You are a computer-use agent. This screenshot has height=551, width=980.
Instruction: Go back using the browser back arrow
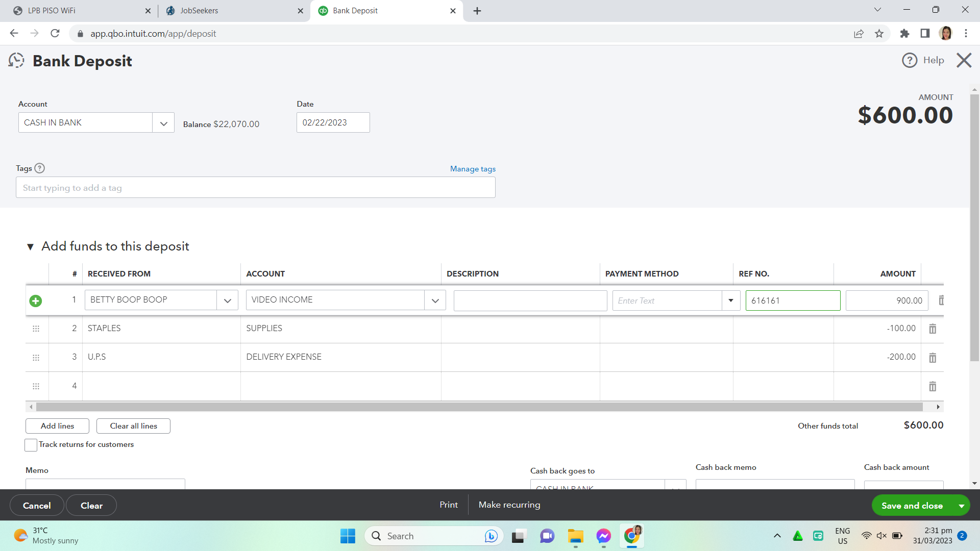pyautogui.click(x=14, y=34)
